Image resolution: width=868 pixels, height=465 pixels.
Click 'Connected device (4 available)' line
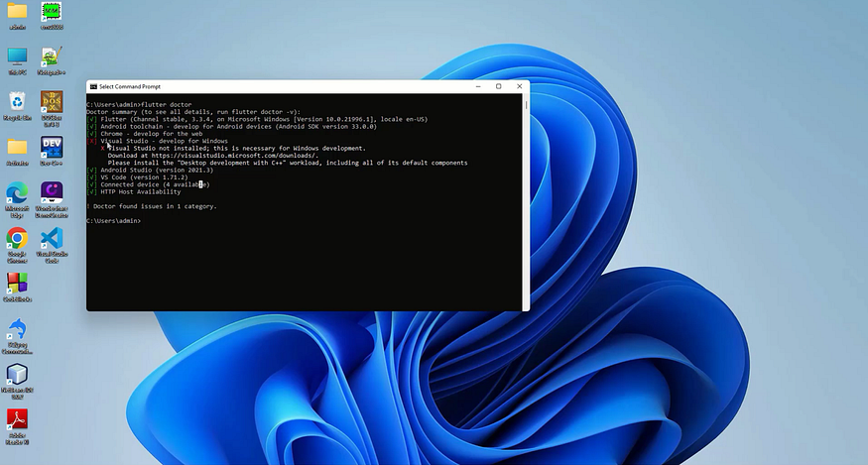click(148, 184)
